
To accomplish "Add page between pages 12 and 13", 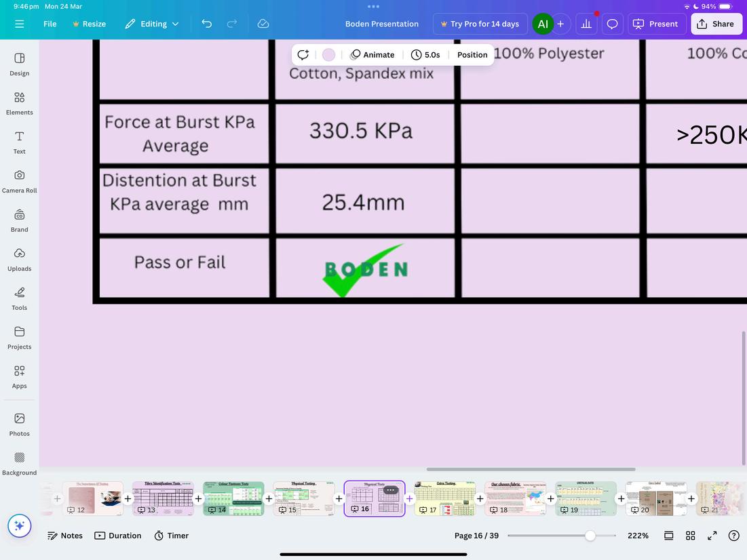I will pyautogui.click(x=128, y=498).
